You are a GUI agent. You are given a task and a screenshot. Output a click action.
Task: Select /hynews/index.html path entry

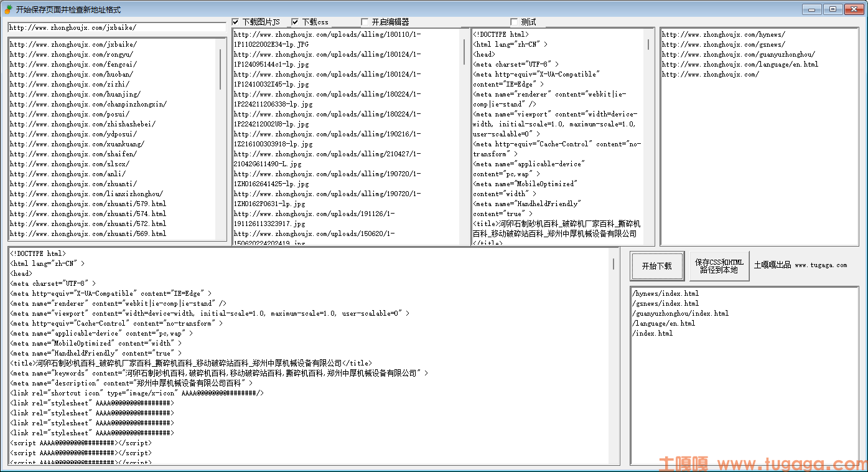[x=665, y=293]
